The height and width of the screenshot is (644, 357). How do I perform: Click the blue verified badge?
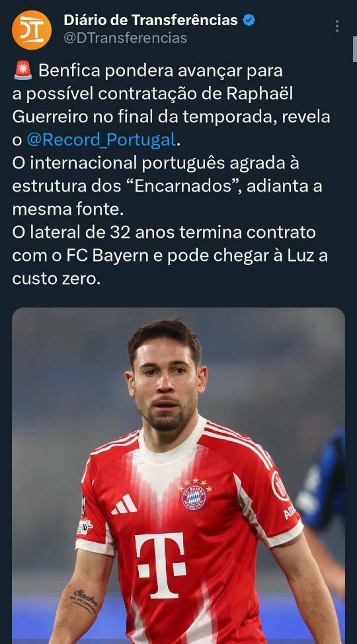click(x=249, y=20)
